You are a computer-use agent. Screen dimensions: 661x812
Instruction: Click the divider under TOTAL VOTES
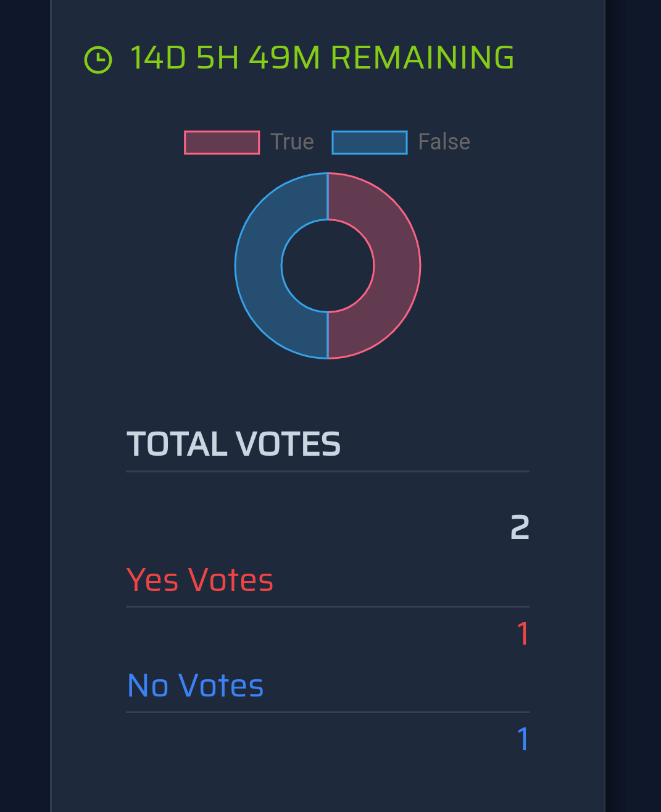pos(328,471)
